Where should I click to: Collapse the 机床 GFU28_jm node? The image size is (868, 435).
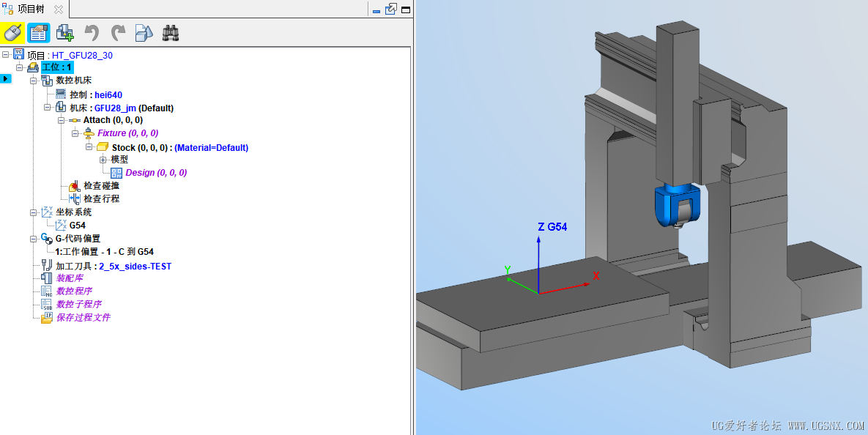[x=47, y=108]
